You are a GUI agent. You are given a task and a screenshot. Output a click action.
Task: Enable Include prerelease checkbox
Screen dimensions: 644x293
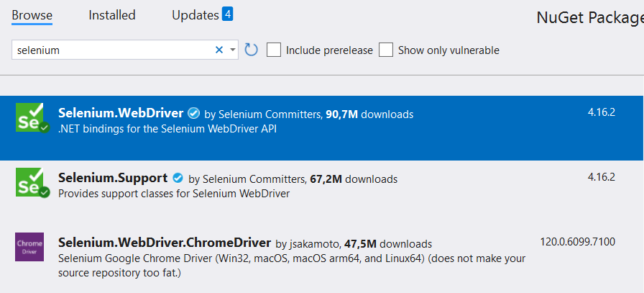tap(274, 50)
